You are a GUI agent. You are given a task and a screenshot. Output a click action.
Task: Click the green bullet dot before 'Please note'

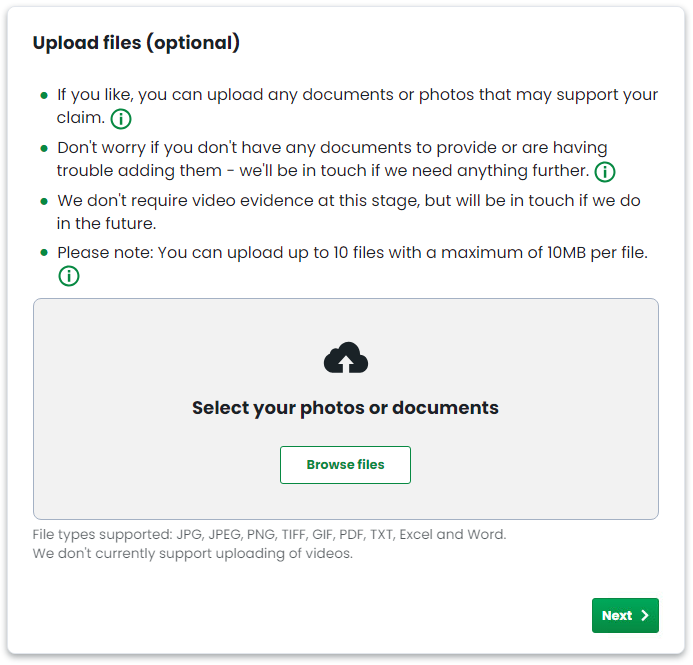(44, 253)
